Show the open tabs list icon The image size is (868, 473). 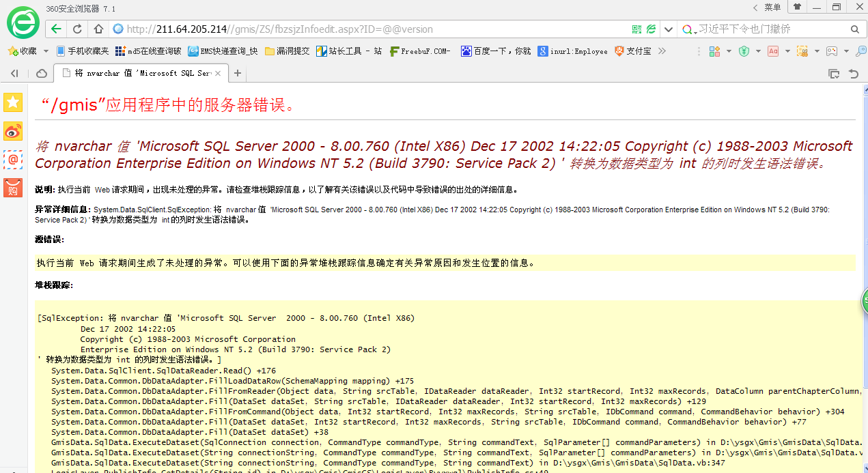(x=834, y=73)
